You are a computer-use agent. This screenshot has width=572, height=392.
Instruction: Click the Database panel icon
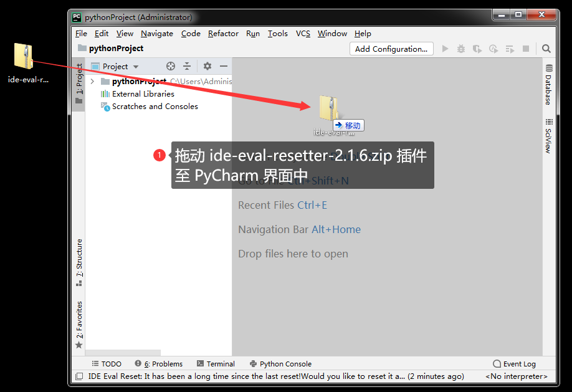[x=549, y=68]
